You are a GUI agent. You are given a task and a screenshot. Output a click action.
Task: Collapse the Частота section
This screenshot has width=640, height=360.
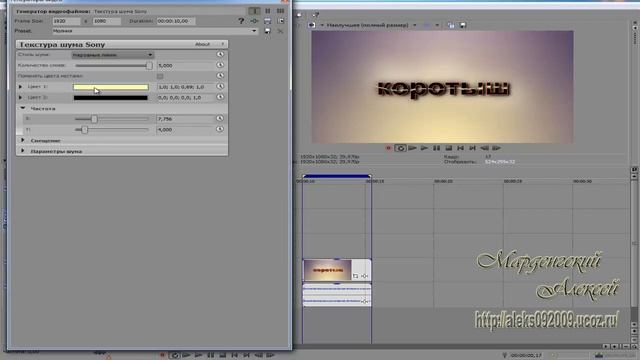click(x=23, y=108)
